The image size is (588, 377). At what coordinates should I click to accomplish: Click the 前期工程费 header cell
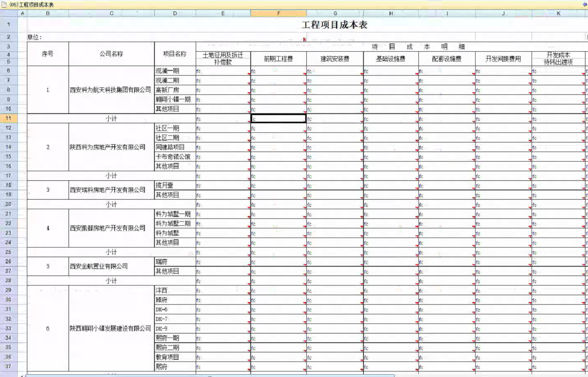tap(279, 59)
